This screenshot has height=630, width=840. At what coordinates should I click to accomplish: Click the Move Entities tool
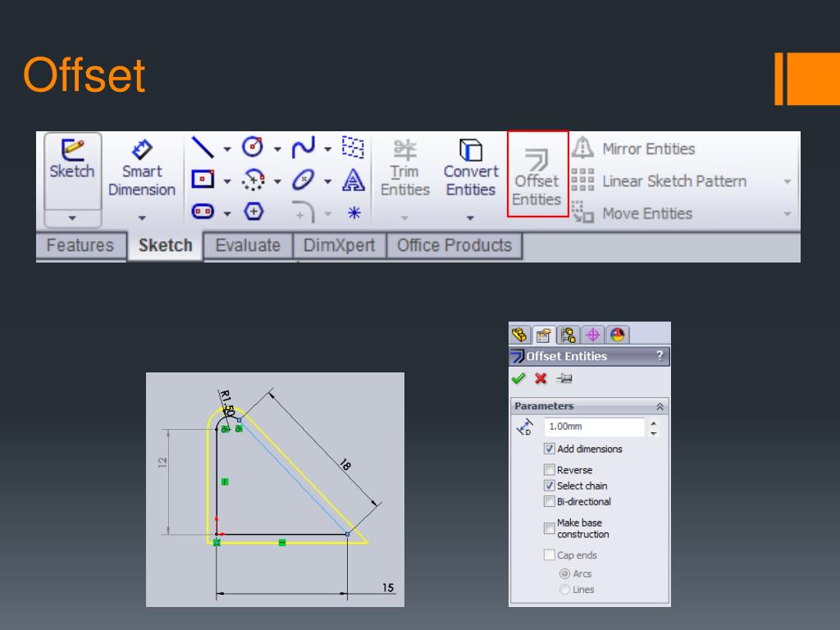click(632, 213)
